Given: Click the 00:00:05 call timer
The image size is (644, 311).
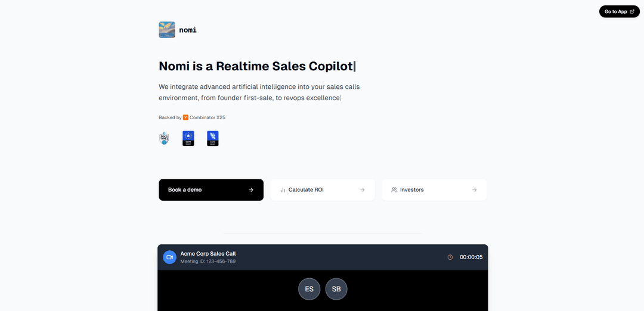Looking at the screenshot, I should (x=471, y=257).
